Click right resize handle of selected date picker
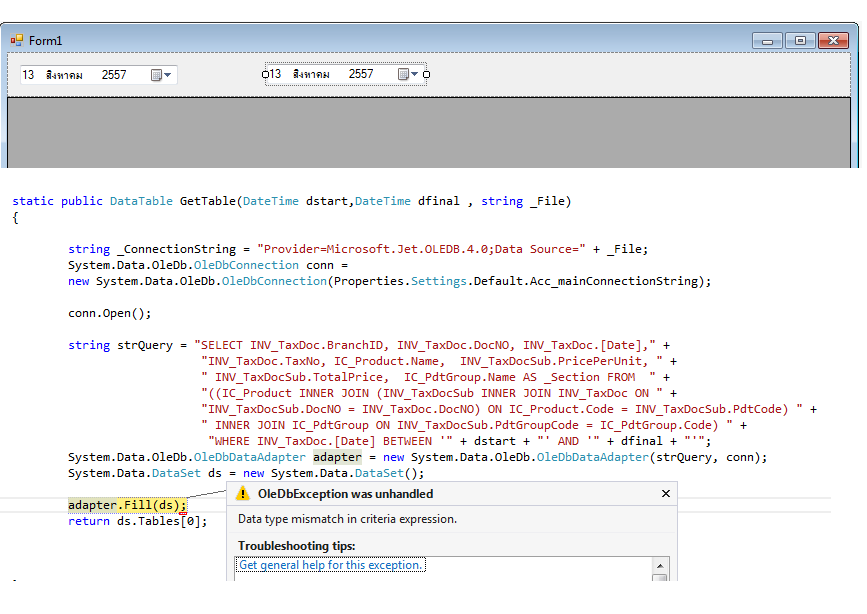867x614 pixels. point(427,74)
